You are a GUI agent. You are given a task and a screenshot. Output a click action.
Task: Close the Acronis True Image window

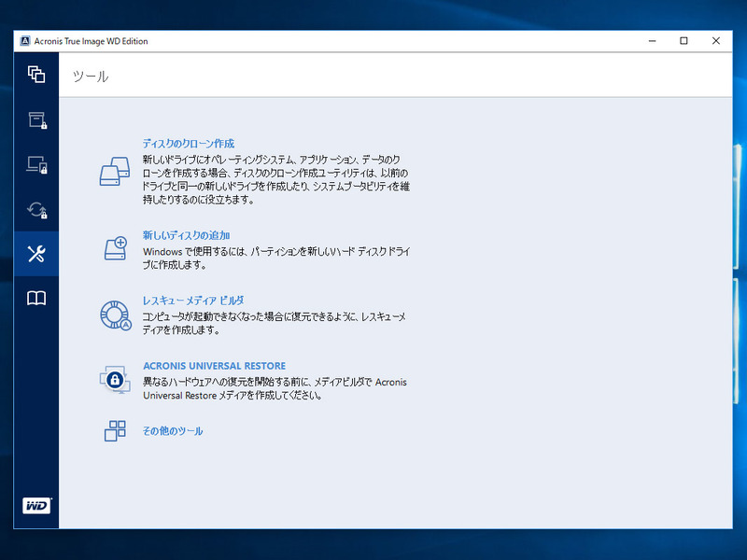(x=715, y=41)
